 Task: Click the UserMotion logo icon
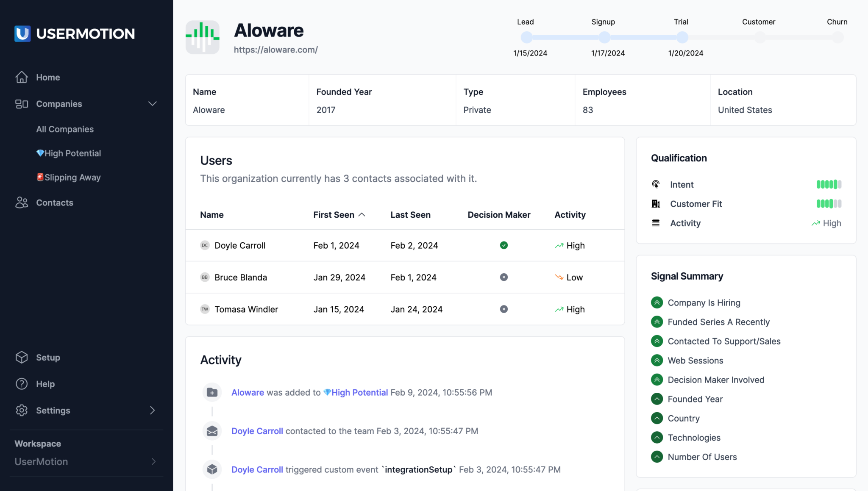[22, 33]
